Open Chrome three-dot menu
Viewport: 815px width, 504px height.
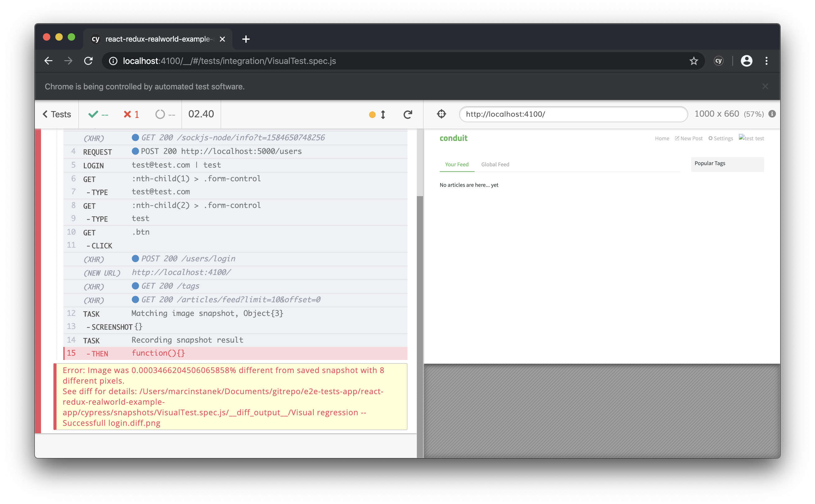tap(766, 61)
